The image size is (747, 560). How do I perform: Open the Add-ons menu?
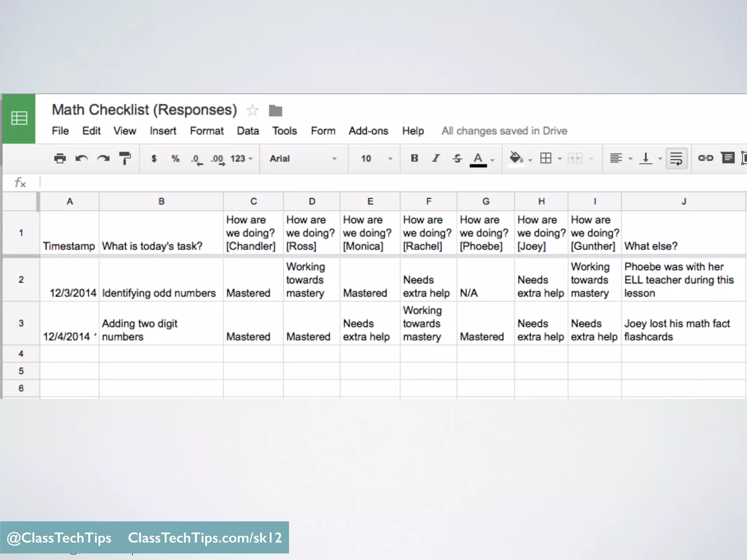(368, 131)
